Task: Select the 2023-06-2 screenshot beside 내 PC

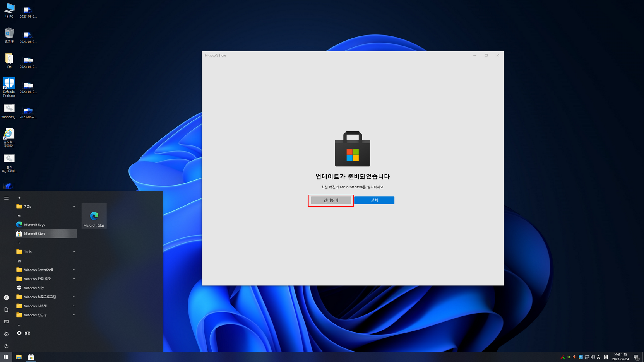Action: pyautogui.click(x=28, y=12)
